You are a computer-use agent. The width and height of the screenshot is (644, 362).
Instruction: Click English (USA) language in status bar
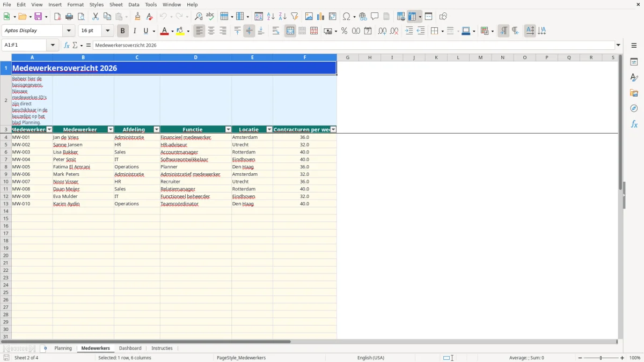point(371,358)
